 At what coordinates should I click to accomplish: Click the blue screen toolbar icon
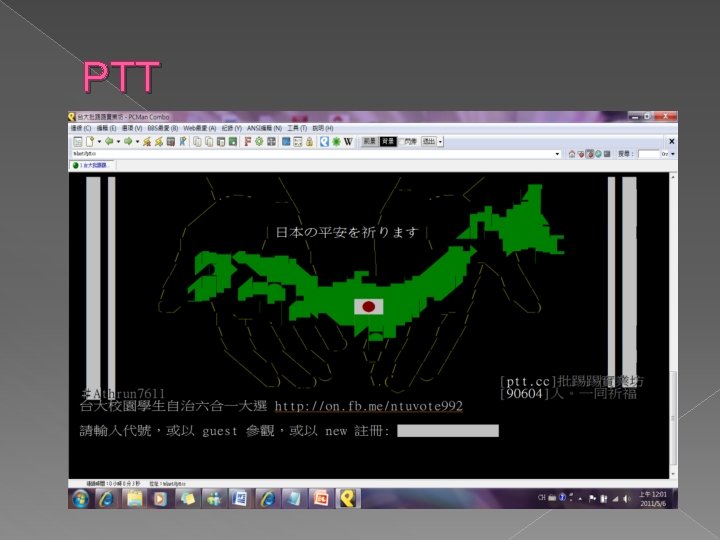[286, 141]
